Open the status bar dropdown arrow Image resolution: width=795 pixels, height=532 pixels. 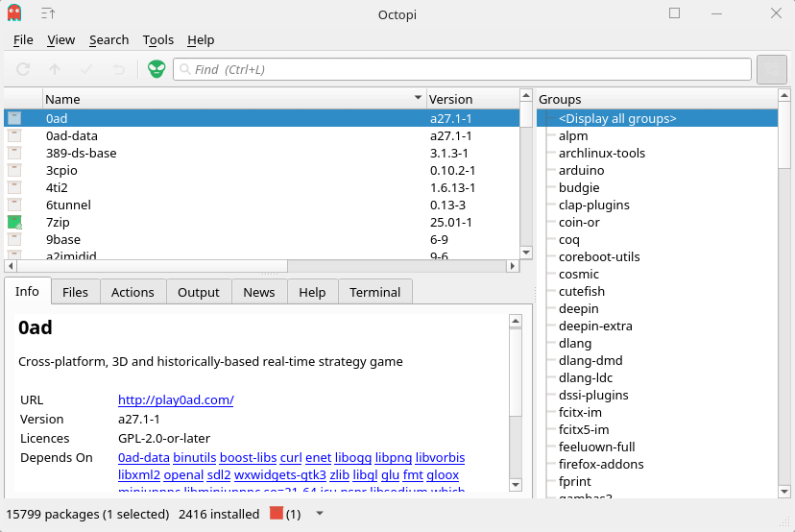click(x=320, y=513)
